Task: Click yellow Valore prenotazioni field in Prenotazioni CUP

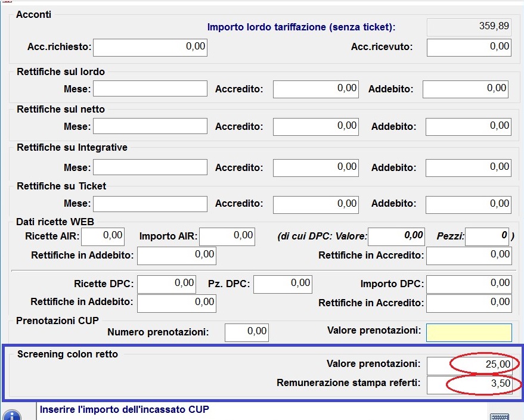Action: [x=469, y=332]
